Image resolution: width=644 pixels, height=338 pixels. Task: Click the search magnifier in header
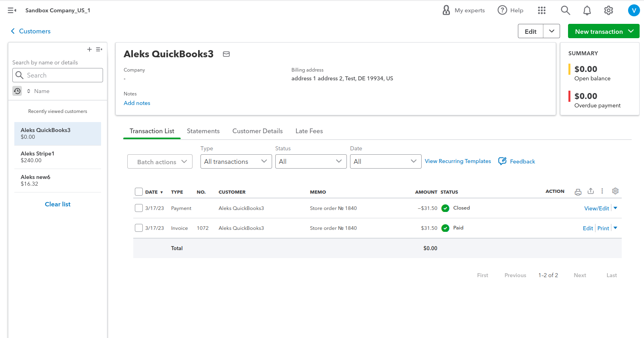point(565,10)
